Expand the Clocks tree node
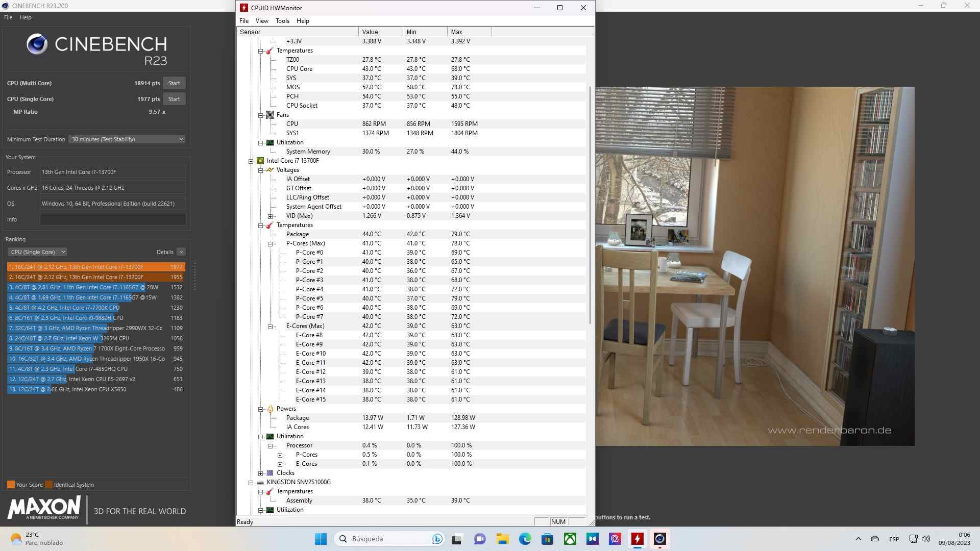The width and height of the screenshot is (980, 551). [x=261, y=473]
